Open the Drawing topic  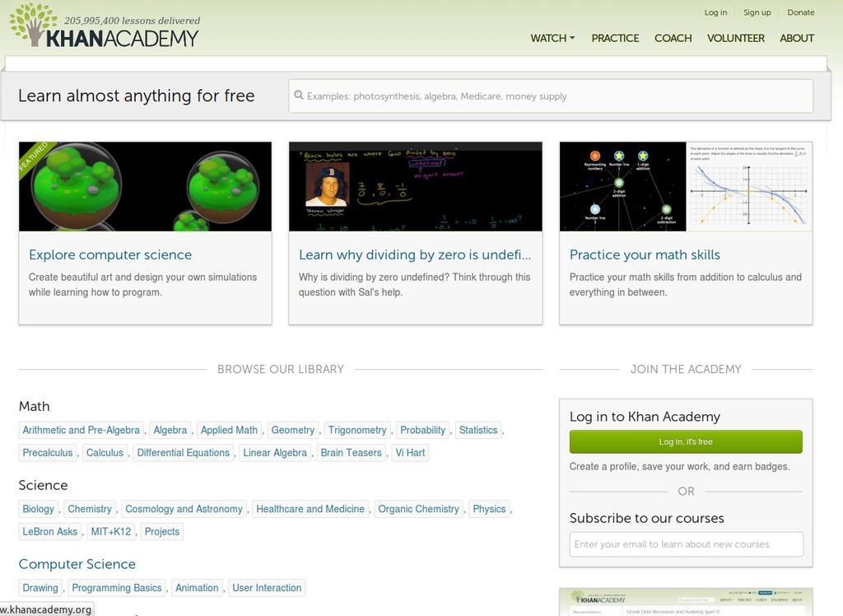coord(40,587)
